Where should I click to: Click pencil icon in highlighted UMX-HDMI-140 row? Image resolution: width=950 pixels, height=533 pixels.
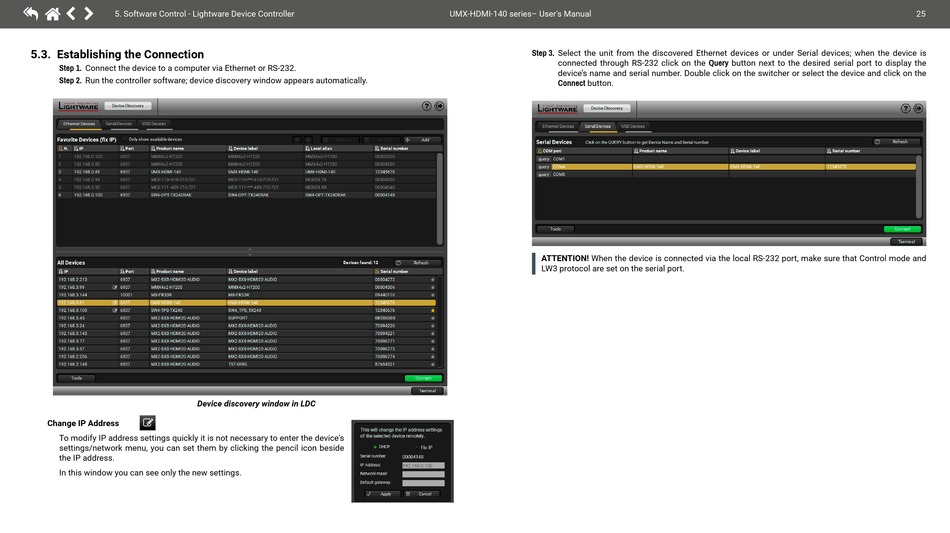(115, 302)
